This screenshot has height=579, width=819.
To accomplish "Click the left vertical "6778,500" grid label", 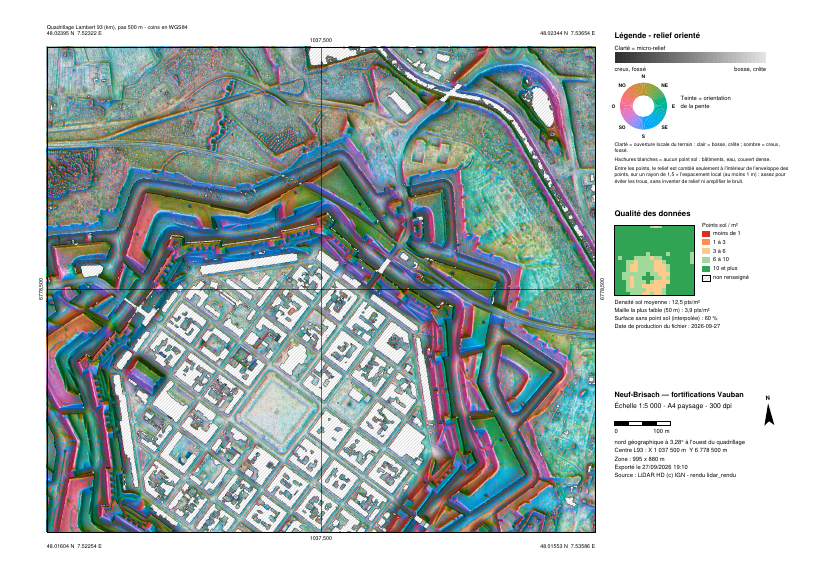I will (x=41, y=289).
